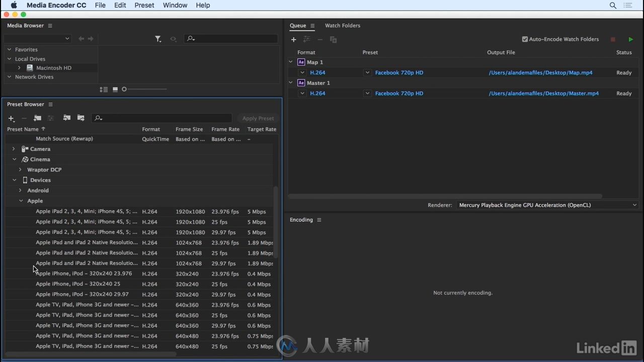Image resolution: width=644 pixels, height=362 pixels.
Task: Delete preset with minus icon
Action: 24,118
